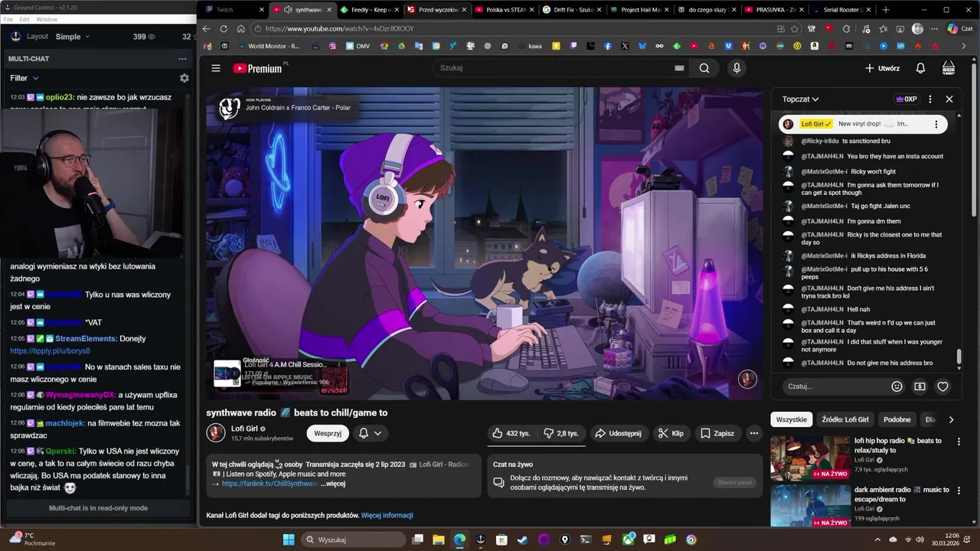Open the fanlink.tv ChillSynthwave link
The height and width of the screenshot is (551, 980).
270,484
